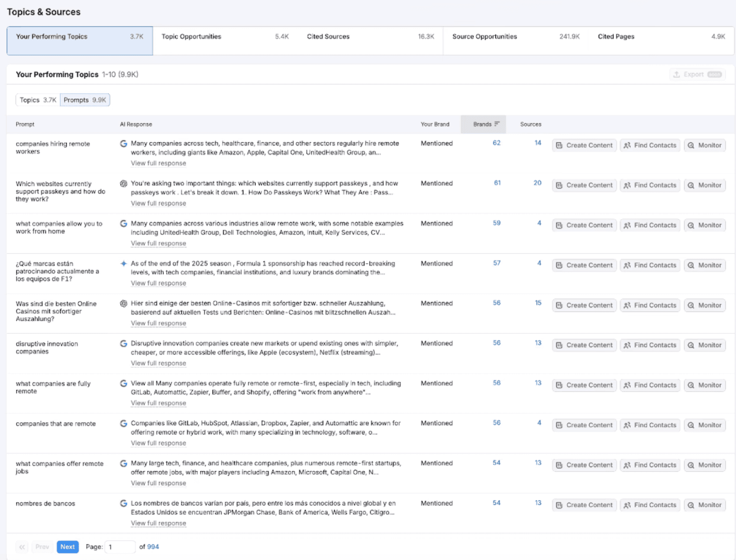The width and height of the screenshot is (736, 560).
Task: Gemini sparkle icon in F1 prompt row
Action: (x=124, y=263)
